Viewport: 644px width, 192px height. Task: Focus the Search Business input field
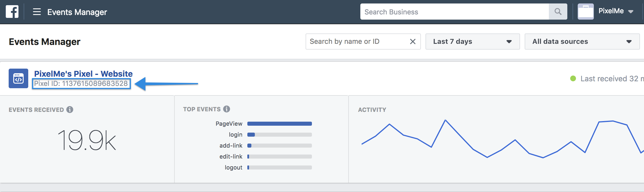(x=454, y=12)
